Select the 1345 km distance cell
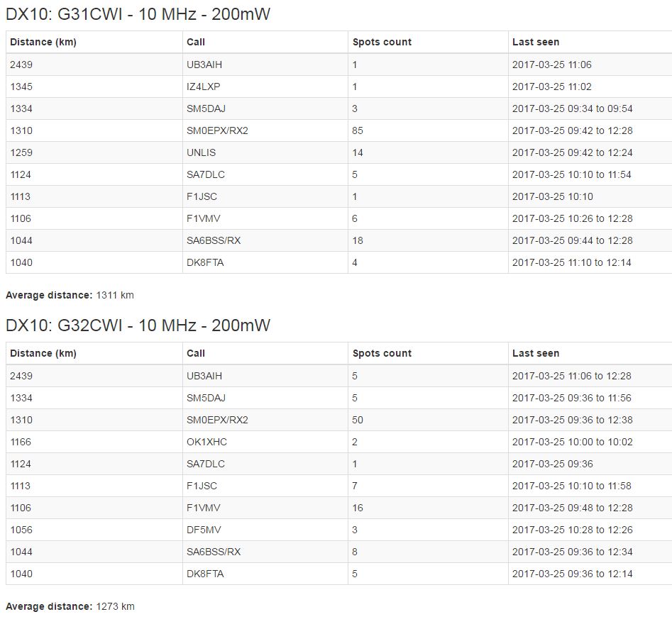 [21, 87]
